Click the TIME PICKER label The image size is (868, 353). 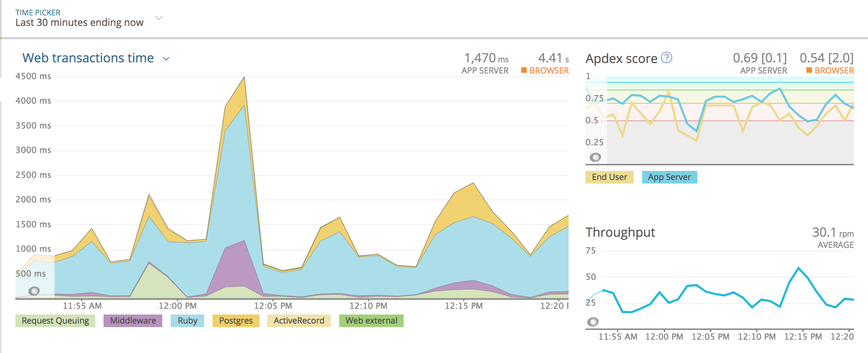click(x=38, y=13)
